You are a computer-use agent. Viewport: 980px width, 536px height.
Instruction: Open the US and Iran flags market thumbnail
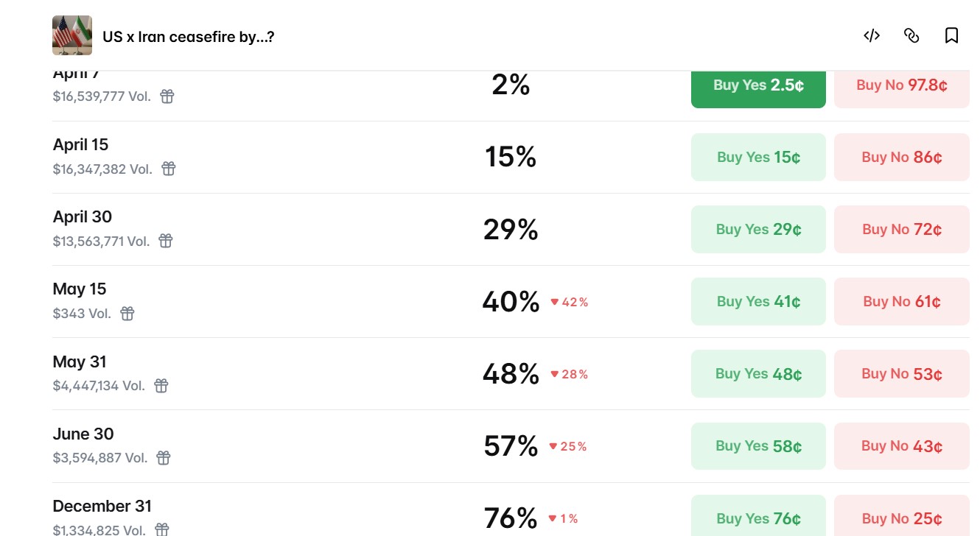[72, 35]
